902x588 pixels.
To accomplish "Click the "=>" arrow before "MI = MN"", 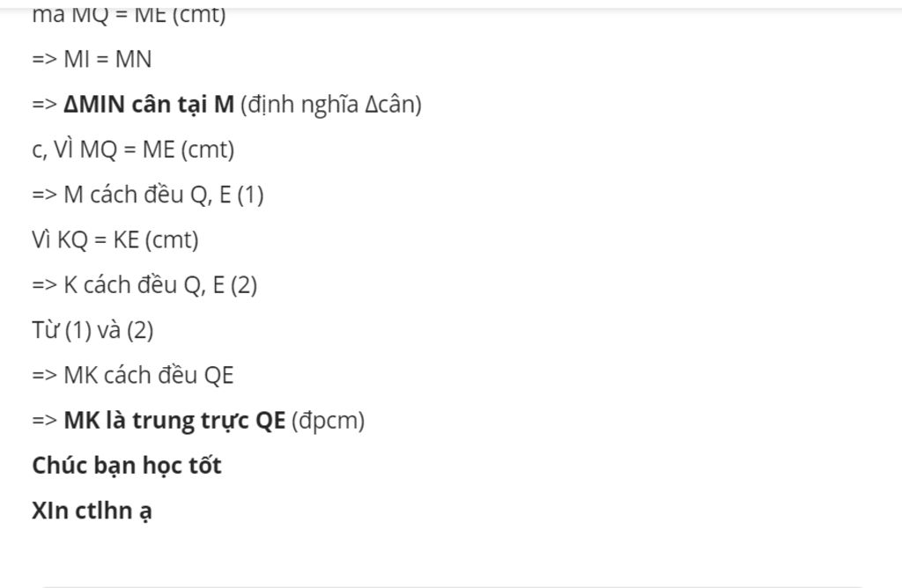I will (44, 60).
